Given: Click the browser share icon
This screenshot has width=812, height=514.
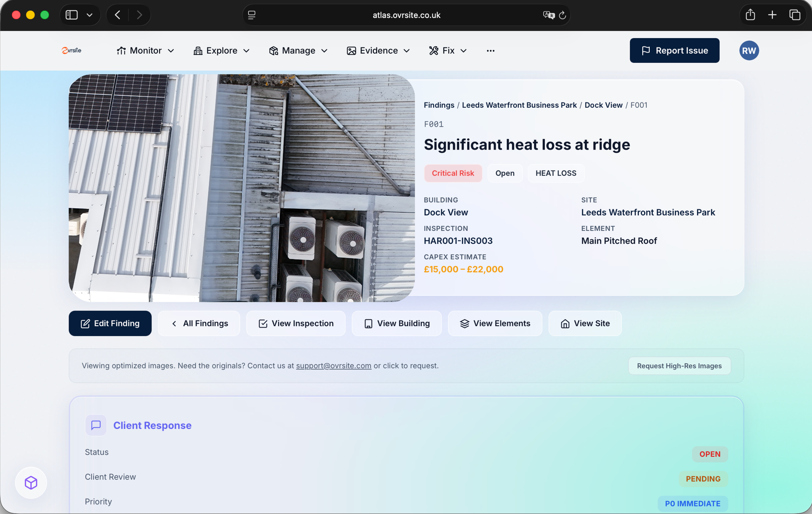Looking at the screenshot, I should 750,15.
